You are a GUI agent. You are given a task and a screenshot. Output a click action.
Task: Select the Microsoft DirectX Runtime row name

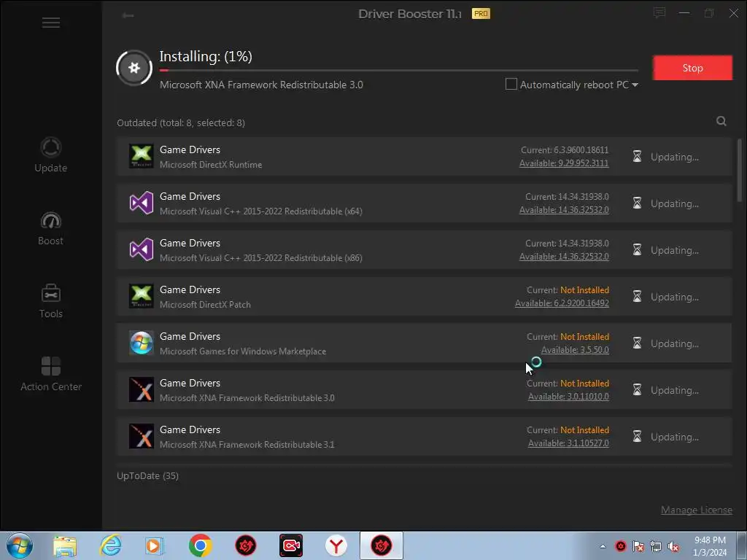[x=211, y=164]
